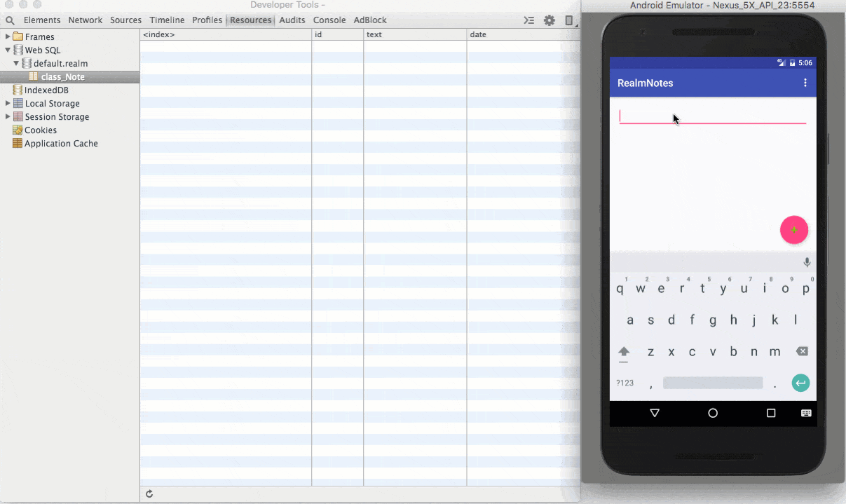This screenshot has height=504, width=846.
Task: Open DevTools settings gear
Action: pyautogui.click(x=550, y=20)
